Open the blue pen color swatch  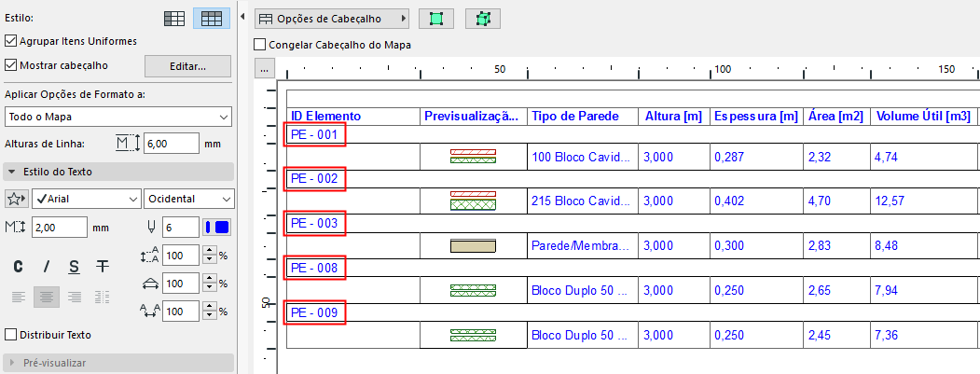point(217,227)
